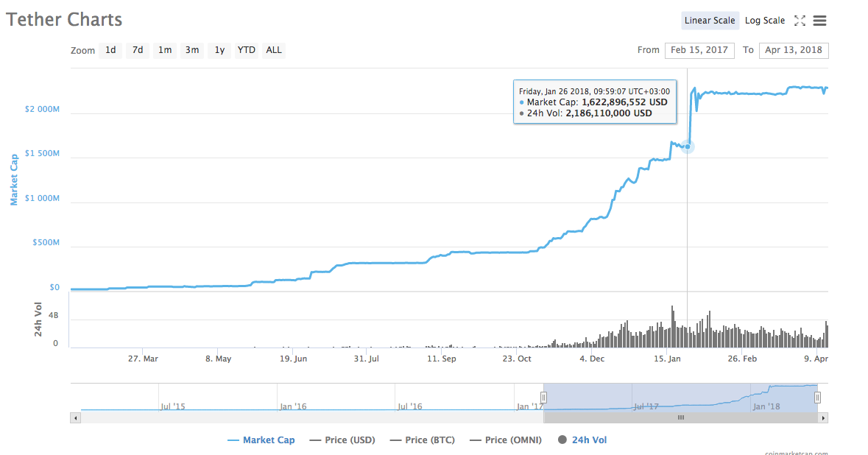
Task: Toggle 24h Vol series in legend
Action: point(582,440)
